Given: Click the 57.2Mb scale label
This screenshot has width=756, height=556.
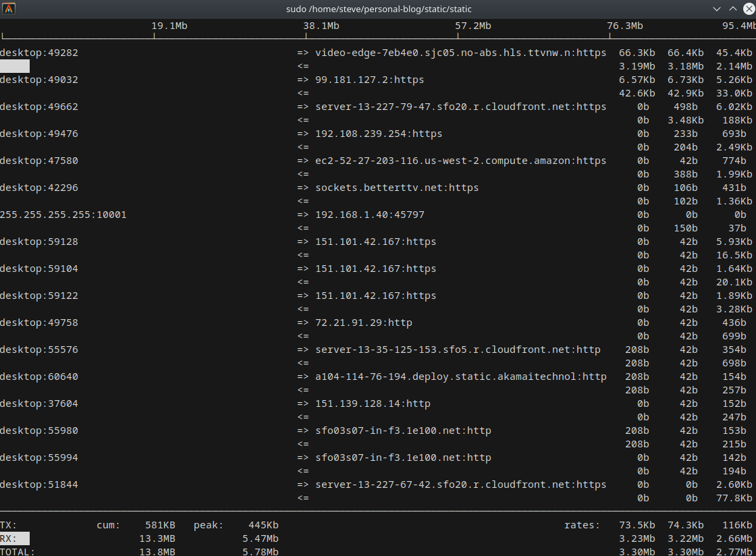Looking at the screenshot, I should point(473,26).
